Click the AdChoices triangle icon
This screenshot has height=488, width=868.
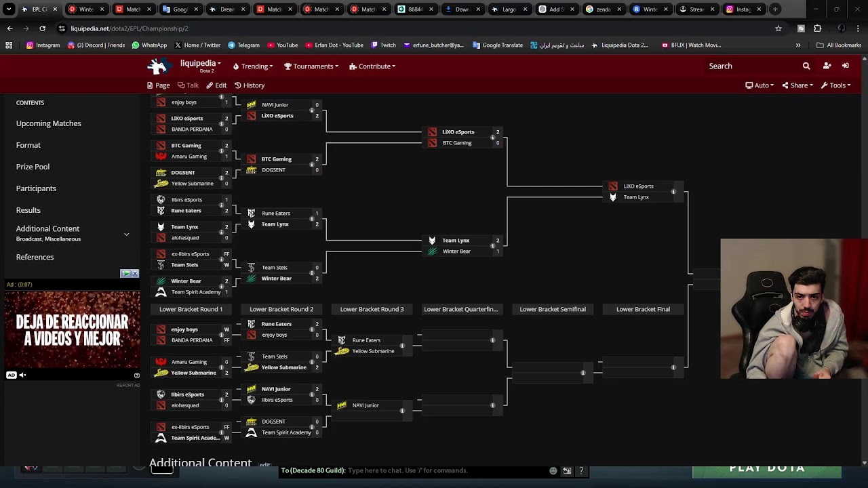[125, 273]
